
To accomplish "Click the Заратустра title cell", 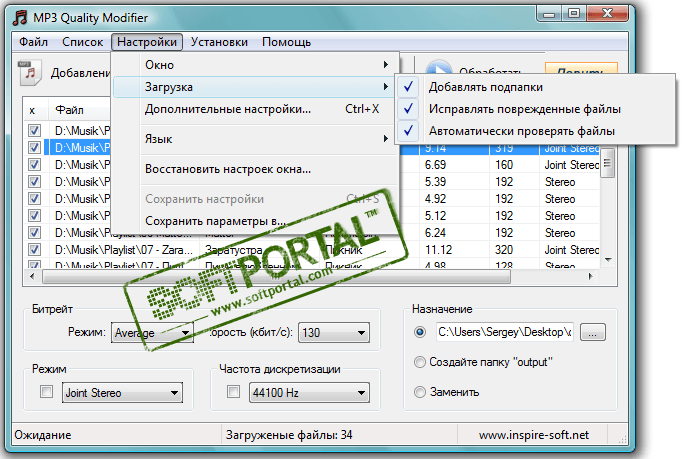I will point(234,250).
